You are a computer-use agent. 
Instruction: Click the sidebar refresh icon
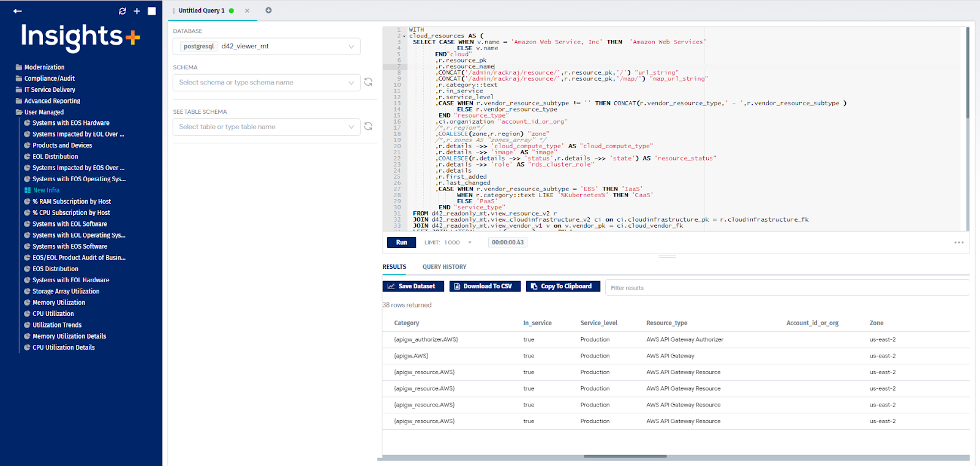point(123,11)
